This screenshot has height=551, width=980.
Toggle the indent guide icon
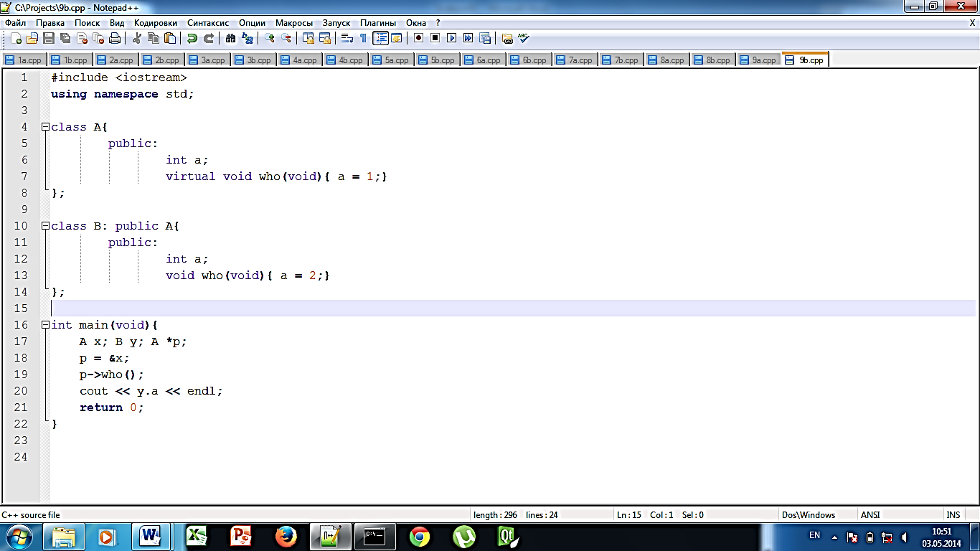point(380,38)
